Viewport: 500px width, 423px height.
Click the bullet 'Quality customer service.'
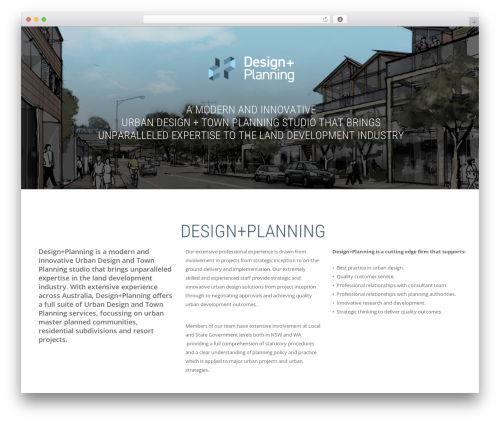coord(365,276)
